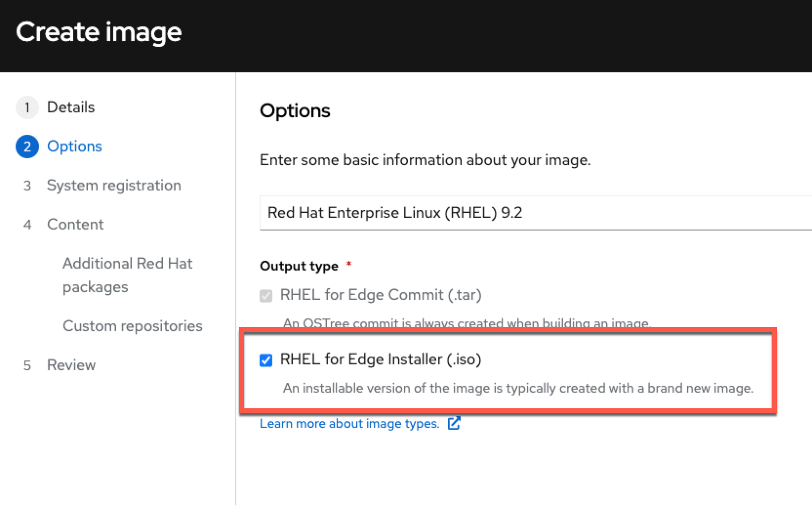812x505 pixels.
Task: Enable the RHEL for Edge Commit (.tar) checkbox
Action: click(x=265, y=295)
